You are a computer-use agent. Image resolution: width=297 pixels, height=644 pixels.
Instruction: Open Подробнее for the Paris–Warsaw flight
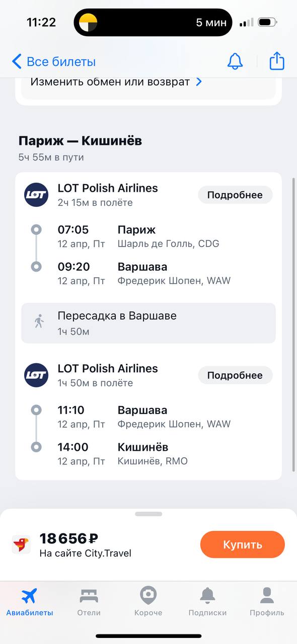pyautogui.click(x=235, y=195)
